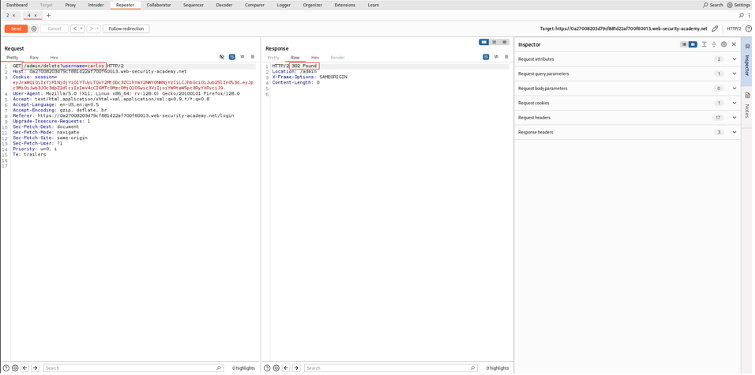Open search settings gear below Request panel
The width and height of the screenshot is (755, 375).
(x=15, y=368)
